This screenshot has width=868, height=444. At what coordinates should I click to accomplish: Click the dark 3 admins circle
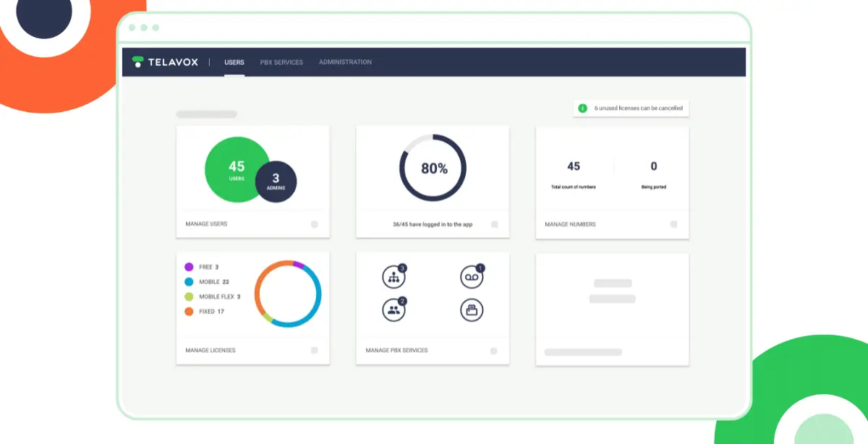pos(276,181)
